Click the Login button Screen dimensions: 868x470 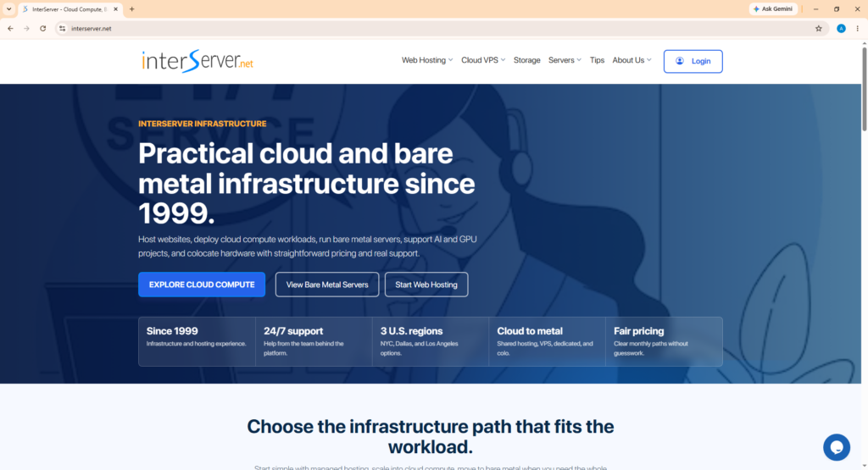click(693, 61)
